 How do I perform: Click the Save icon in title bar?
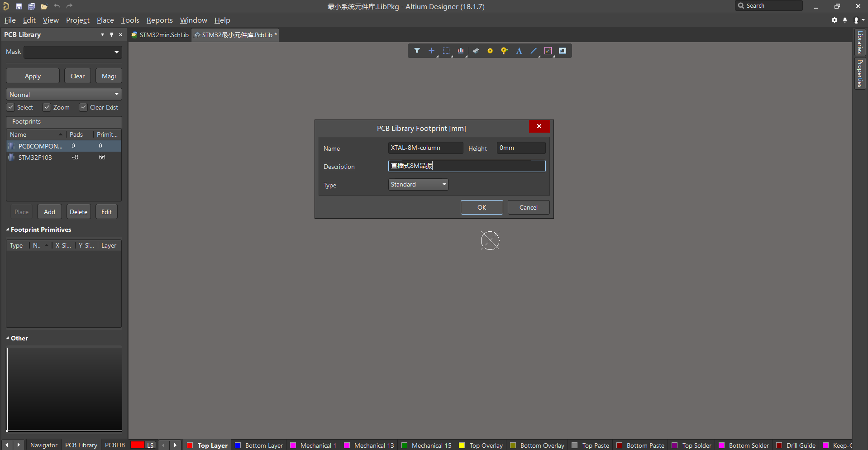[19, 6]
